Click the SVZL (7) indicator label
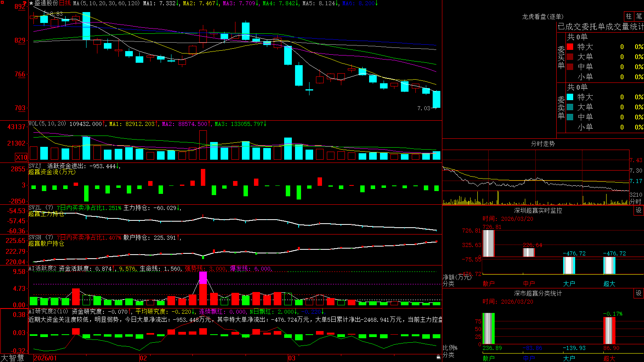 41,208
